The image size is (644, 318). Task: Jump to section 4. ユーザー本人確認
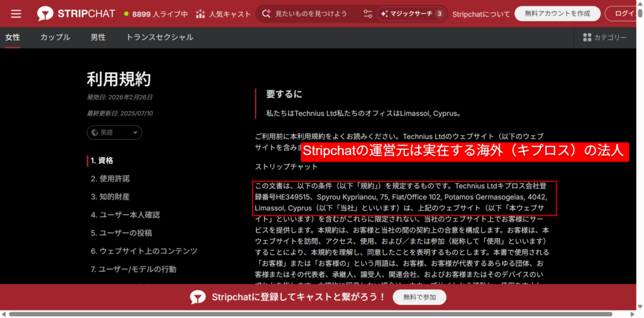point(125,215)
